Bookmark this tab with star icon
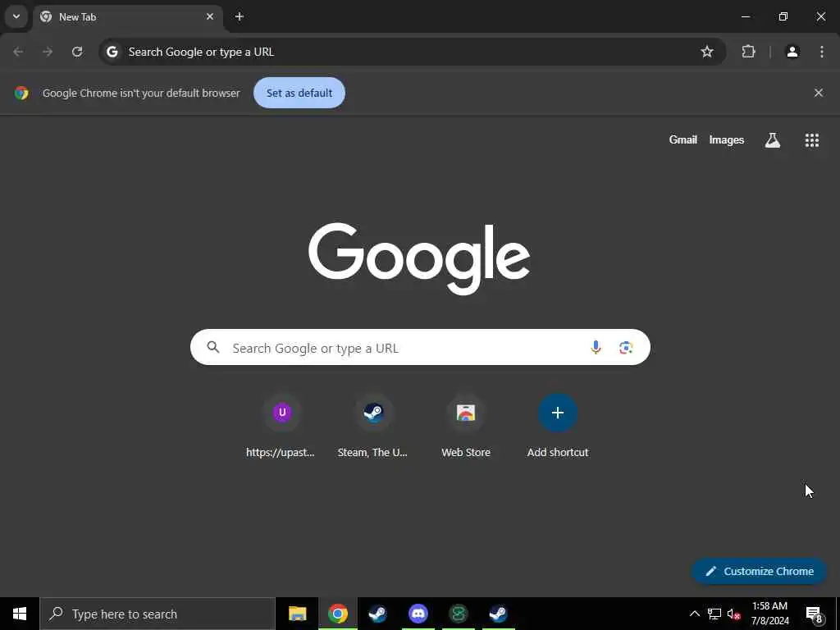840x630 pixels. (707, 52)
